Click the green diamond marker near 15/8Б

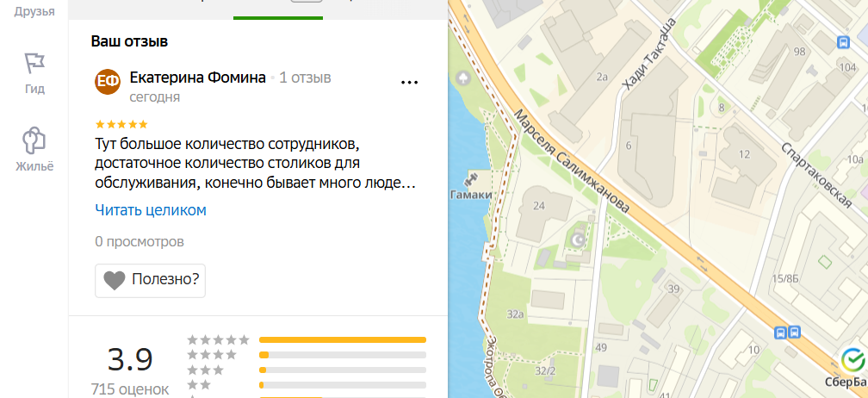825,261
